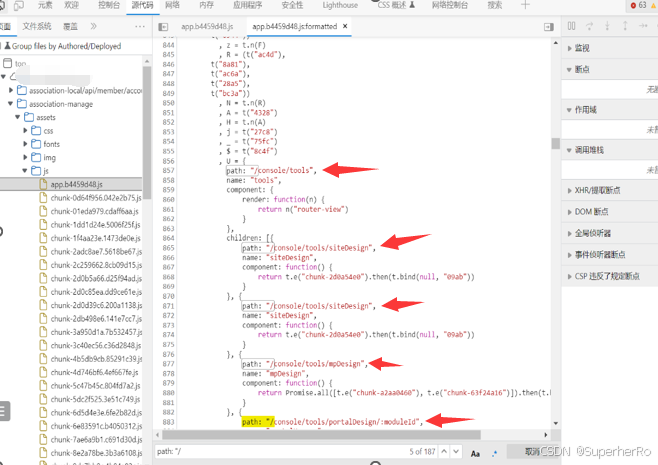Collapse the assets folder

coord(18,117)
